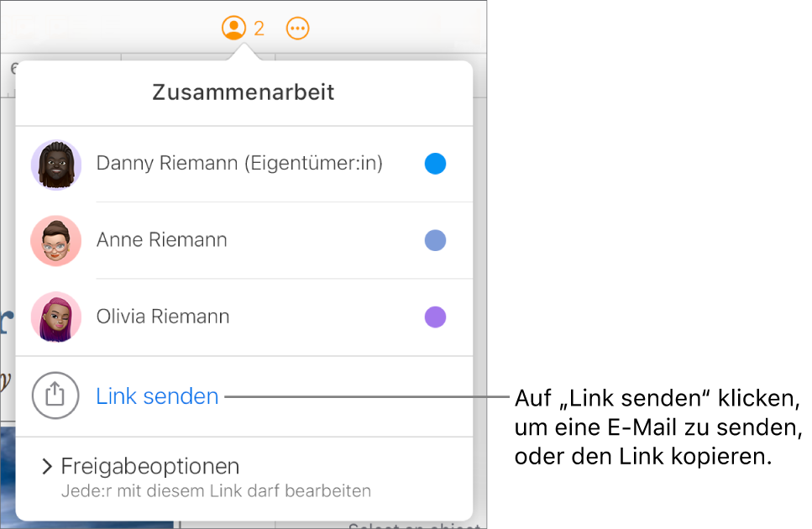This screenshot has width=812, height=529.
Task: Click Olivia Riemann's purple presence color dot
Action: 435,317
